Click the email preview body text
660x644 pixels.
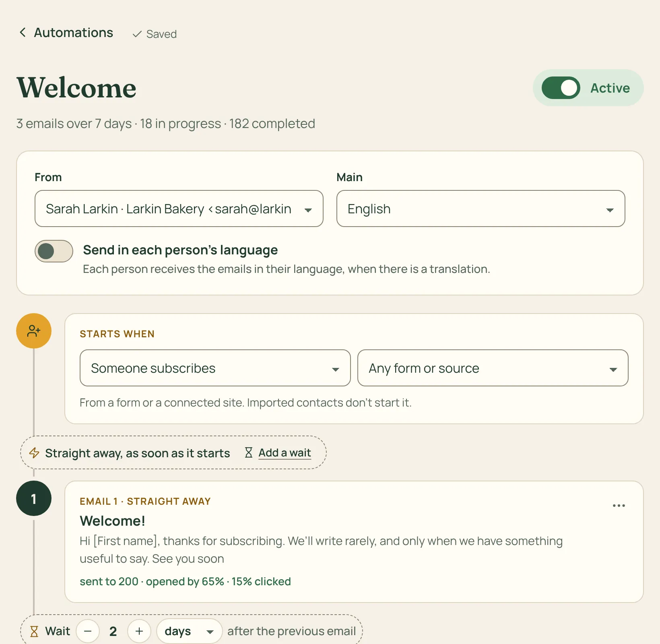coord(321,550)
